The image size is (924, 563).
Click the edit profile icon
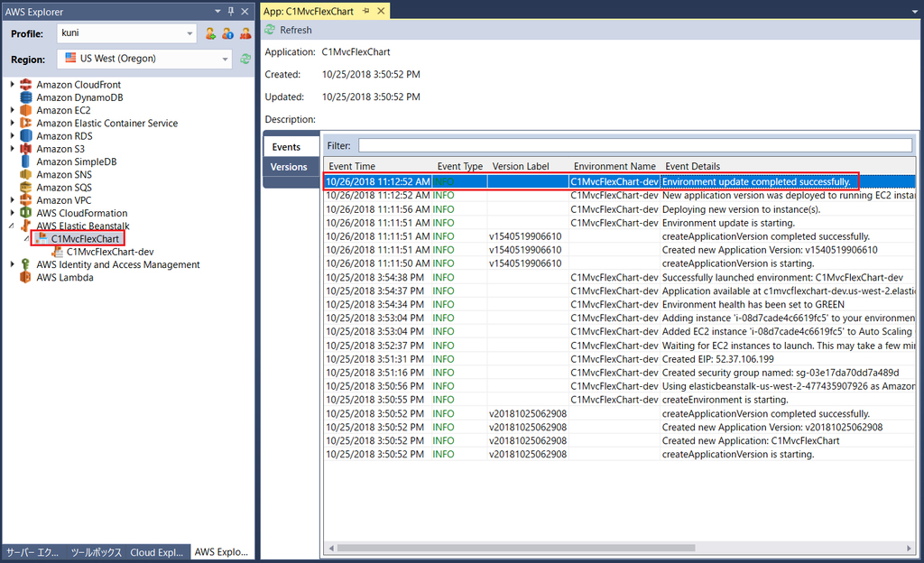click(x=227, y=33)
